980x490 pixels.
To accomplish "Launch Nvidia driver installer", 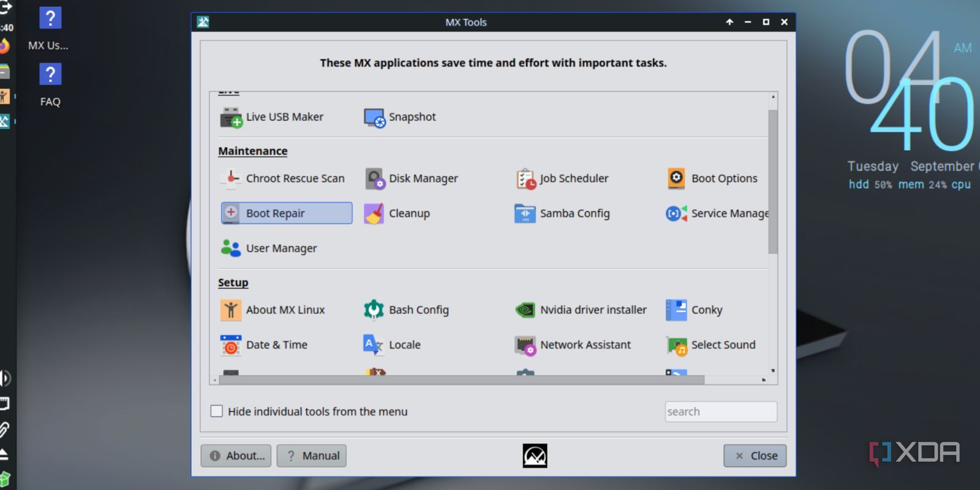I will tap(581, 310).
